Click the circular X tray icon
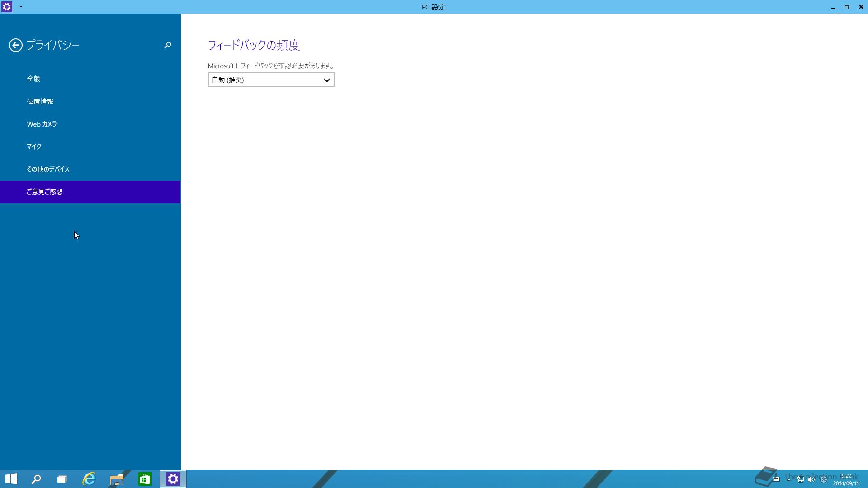Image resolution: width=868 pixels, height=488 pixels. point(823,479)
